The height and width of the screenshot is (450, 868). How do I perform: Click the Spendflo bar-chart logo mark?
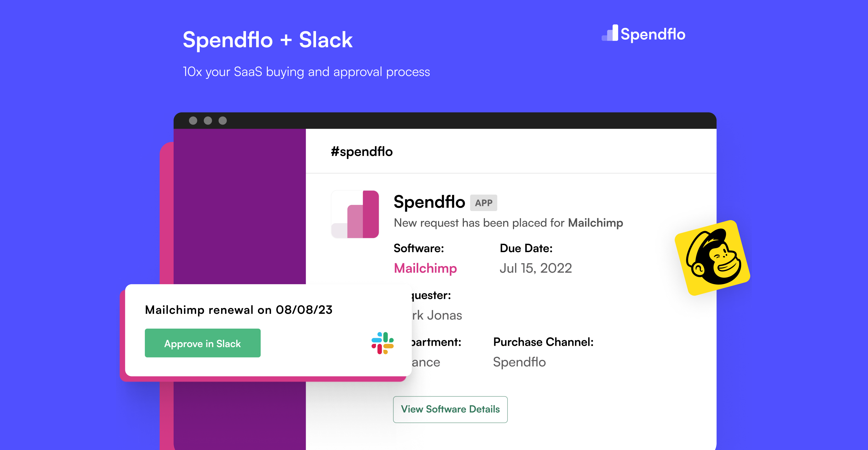click(x=610, y=34)
